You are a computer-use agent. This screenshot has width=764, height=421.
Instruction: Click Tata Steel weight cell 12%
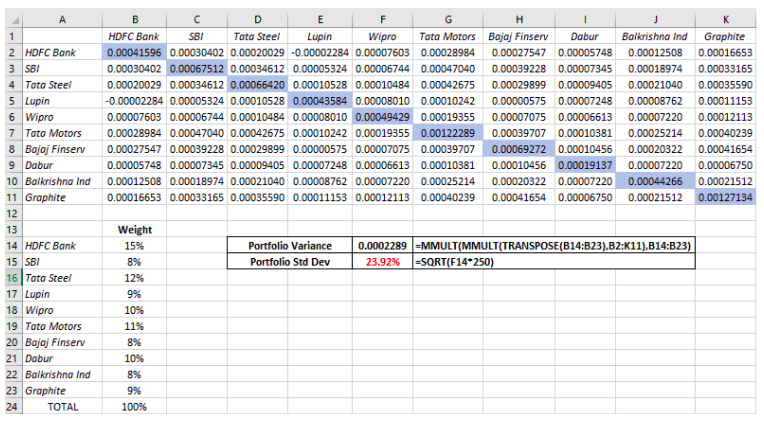(135, 278)
